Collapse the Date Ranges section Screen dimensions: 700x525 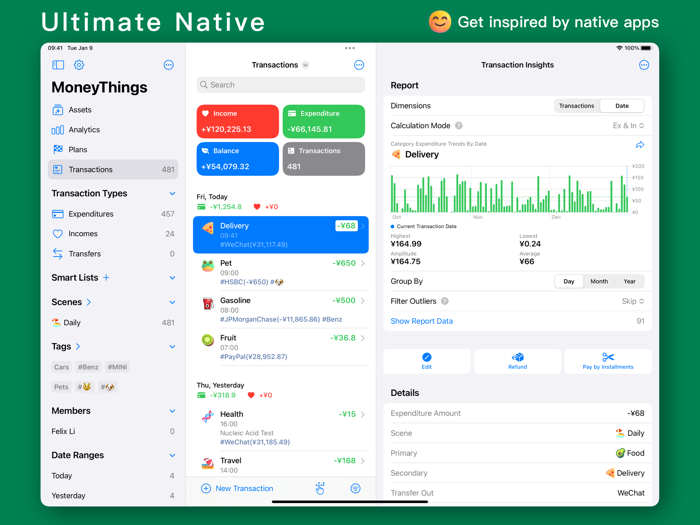[x=172, y=455]
